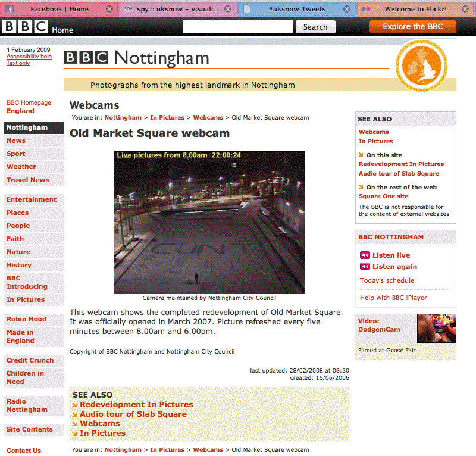This screenshot has height=456, width=476.
Task: Open the Contact Us sidebar link
Action: 24,451
